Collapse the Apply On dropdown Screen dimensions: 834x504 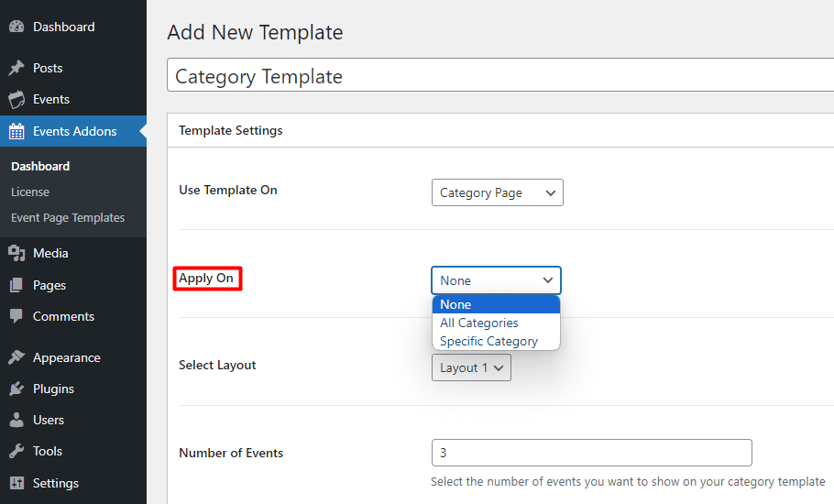496,280
